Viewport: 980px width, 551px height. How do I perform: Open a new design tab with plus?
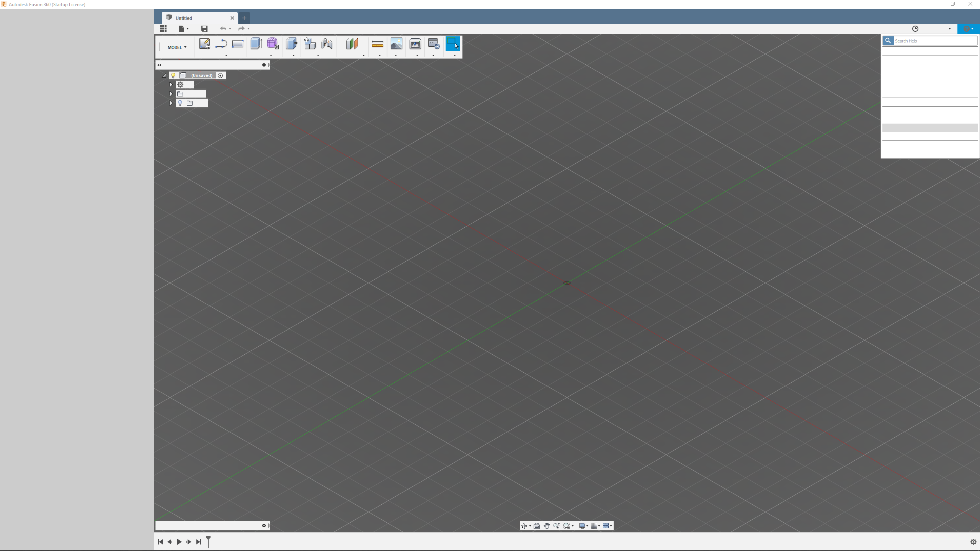[244, 18]
